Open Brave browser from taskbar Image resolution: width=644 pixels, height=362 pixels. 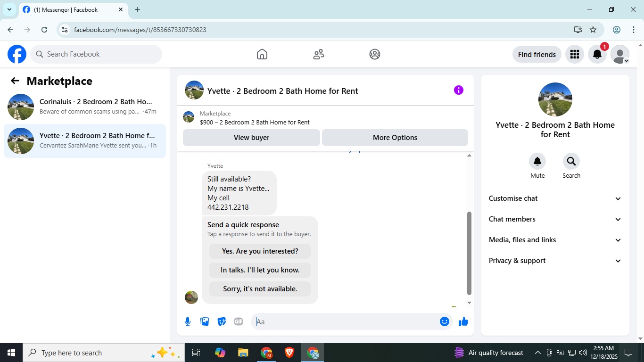click(x=289, y=353)
